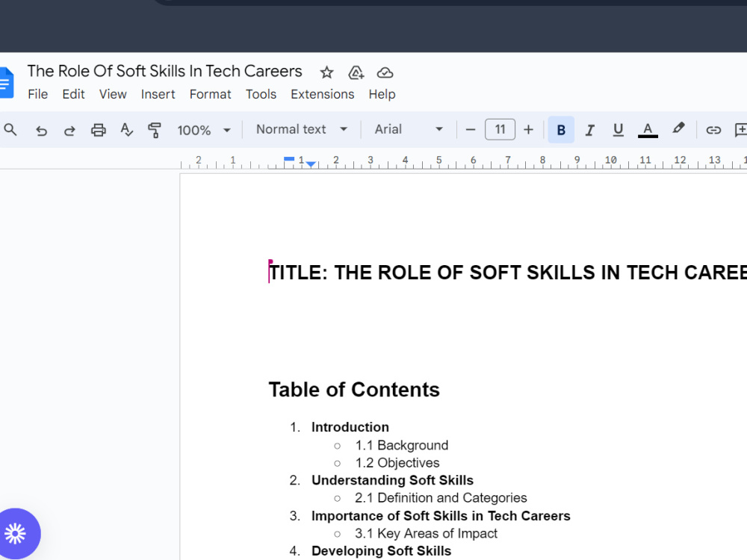Open the File menu
The width and height of the screenshot is (747, 560).
(x=37, y=94)
